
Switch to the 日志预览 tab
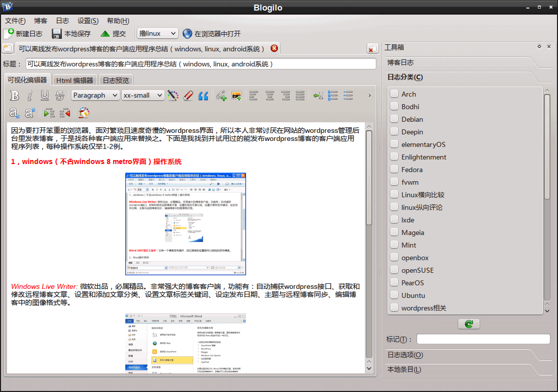point(116,80)
